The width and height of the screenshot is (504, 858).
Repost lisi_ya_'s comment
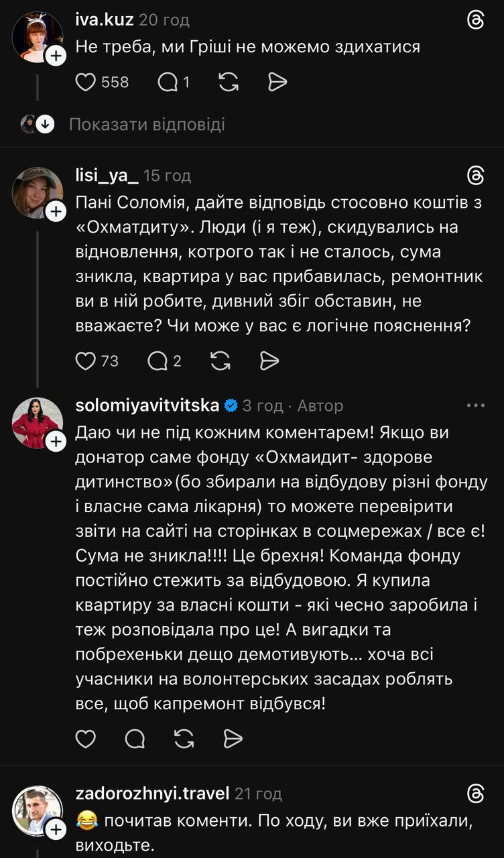pyautogui.click(x=220, y=361)
